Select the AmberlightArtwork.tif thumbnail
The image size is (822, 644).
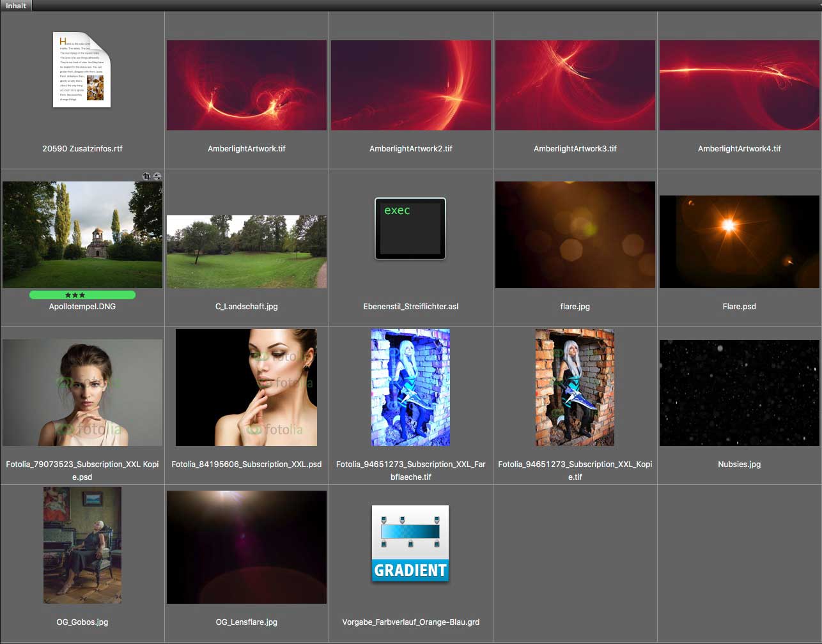(247, 85)
